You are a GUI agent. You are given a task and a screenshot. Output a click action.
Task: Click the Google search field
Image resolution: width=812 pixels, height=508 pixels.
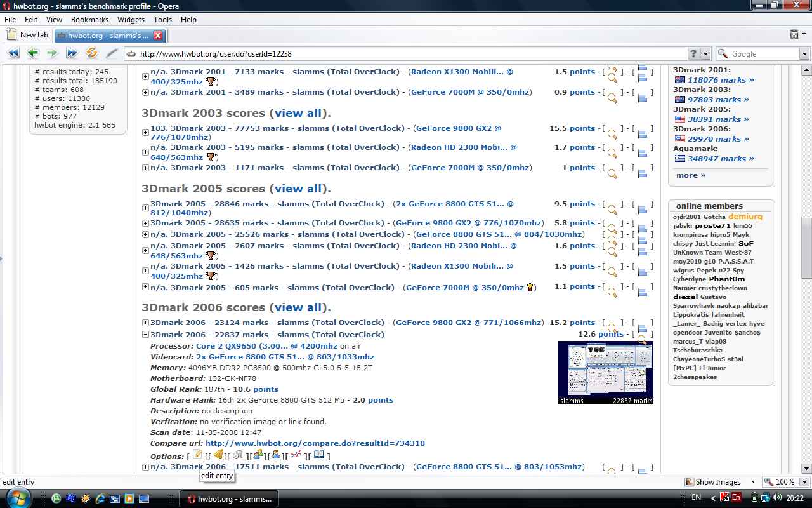(x=764, y=54)
